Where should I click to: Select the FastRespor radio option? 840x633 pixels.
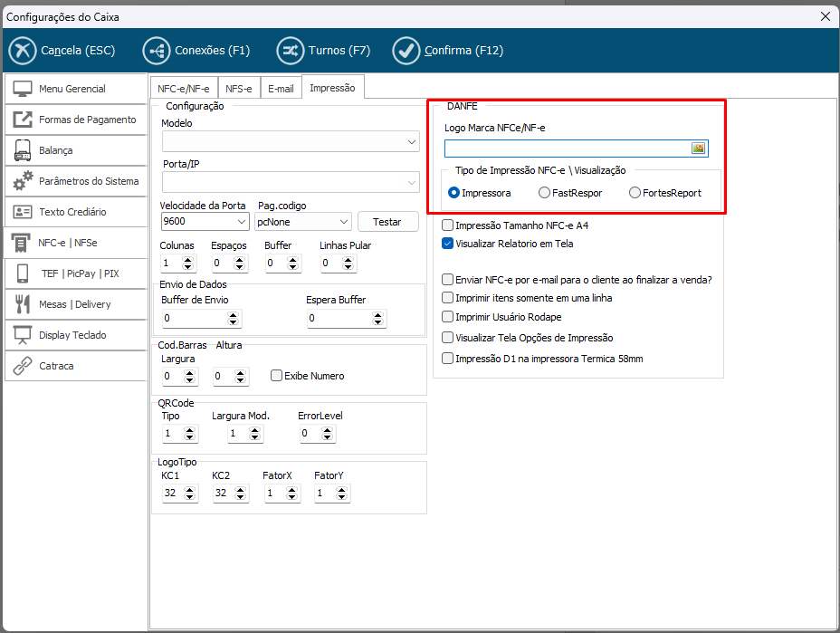544,193
